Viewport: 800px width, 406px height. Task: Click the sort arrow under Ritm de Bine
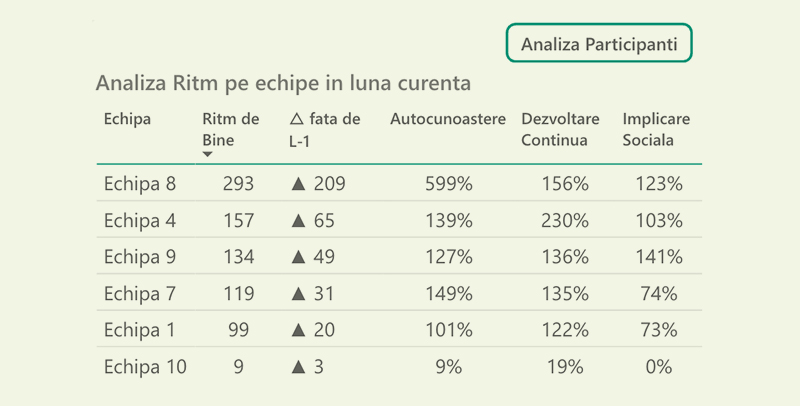208,154
